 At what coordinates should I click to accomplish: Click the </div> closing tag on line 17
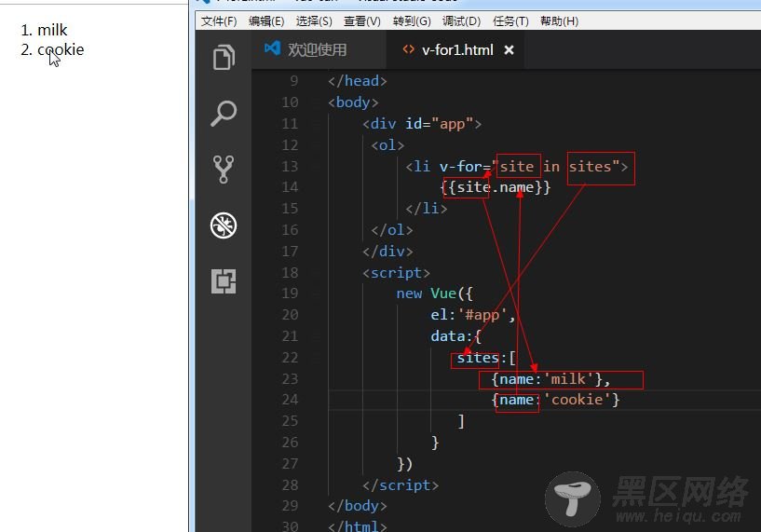point(387,252)
